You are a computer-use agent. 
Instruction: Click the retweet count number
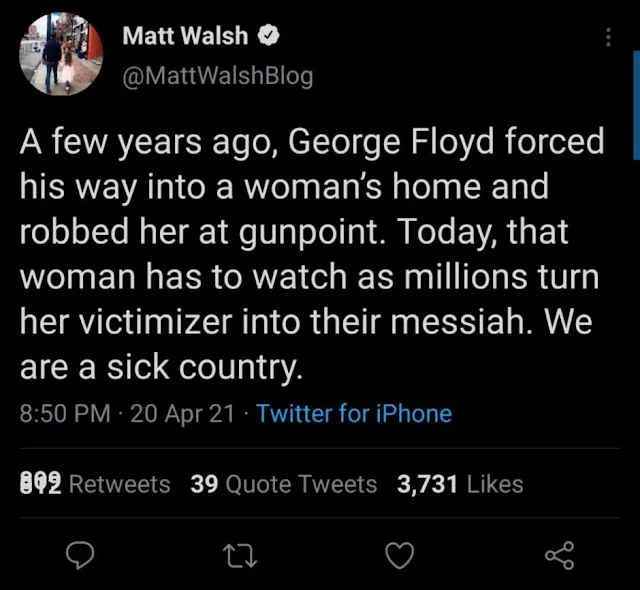[40, 484]
